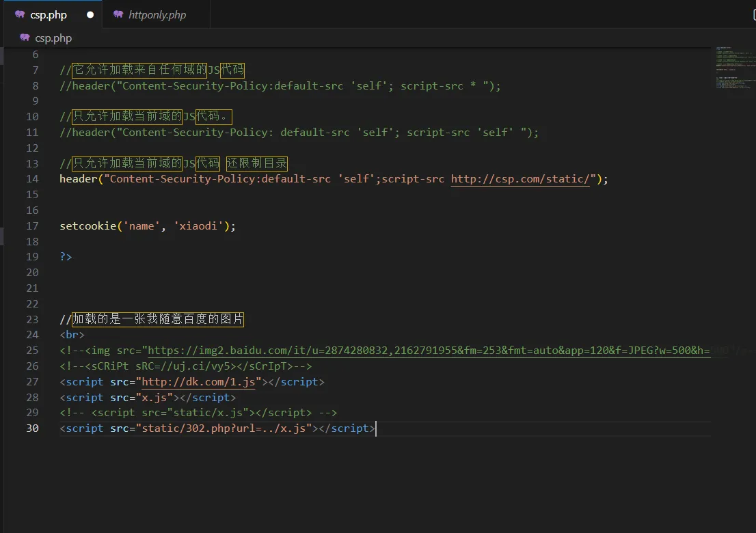Click the setcookie function name on line 17
The image size is (756, 533).
coord(87,226)
